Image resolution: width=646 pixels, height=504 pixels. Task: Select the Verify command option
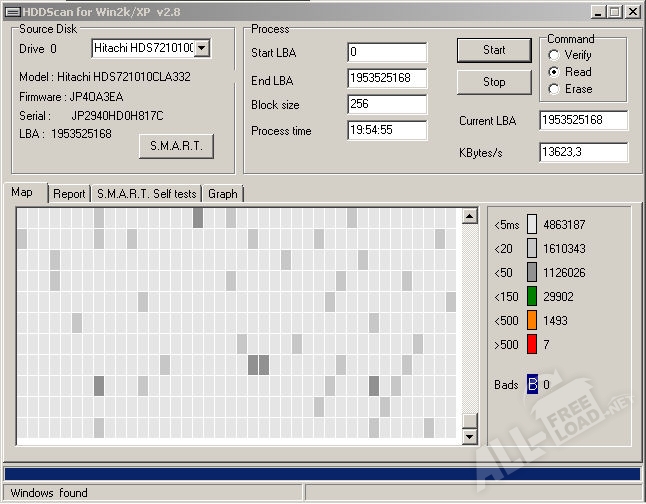tap(554, 55)
